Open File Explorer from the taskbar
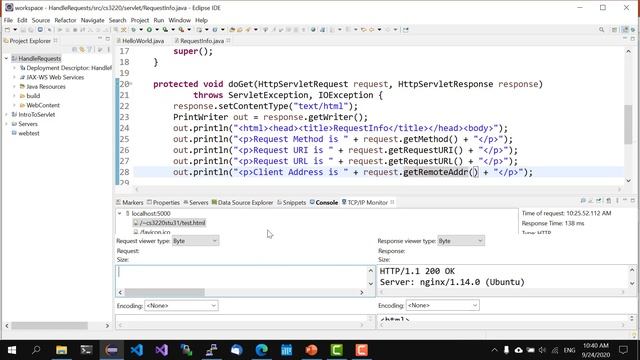The image size is (640, 360). 62,350
